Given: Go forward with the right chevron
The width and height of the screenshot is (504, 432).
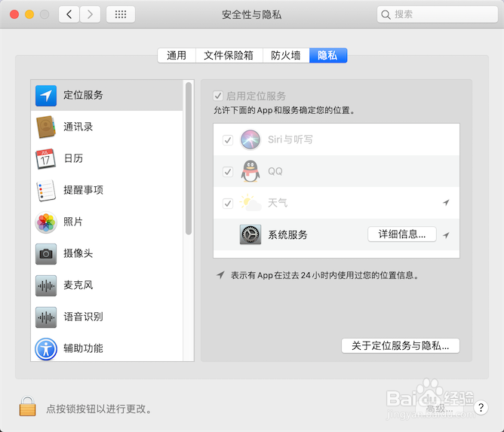Looking at the screenshot, I should 90,14.
